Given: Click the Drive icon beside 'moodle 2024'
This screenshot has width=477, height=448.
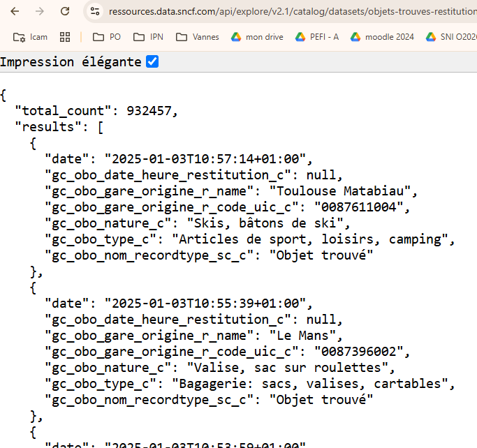Looking at the screenshot, I should click(355, 37).
